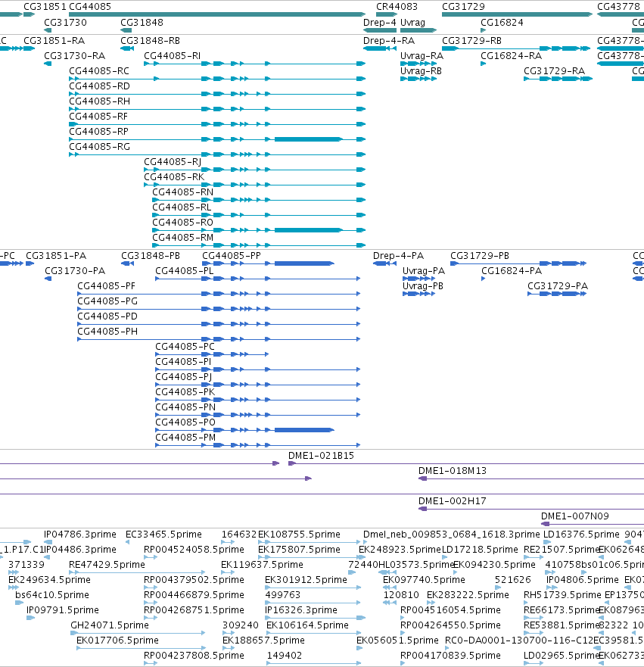644x667 pixels.
Task: Open the CG16824-PA protein label
Action: pos(512,271)
